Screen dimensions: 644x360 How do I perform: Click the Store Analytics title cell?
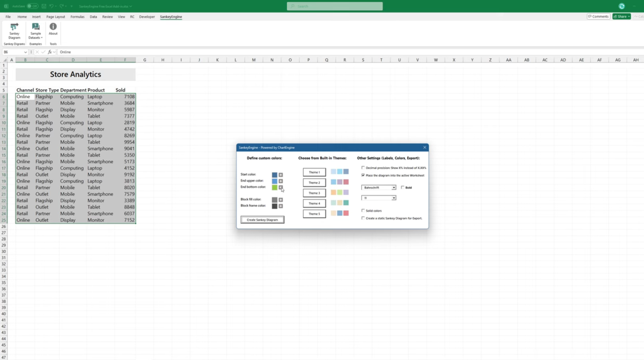[76, 74]
